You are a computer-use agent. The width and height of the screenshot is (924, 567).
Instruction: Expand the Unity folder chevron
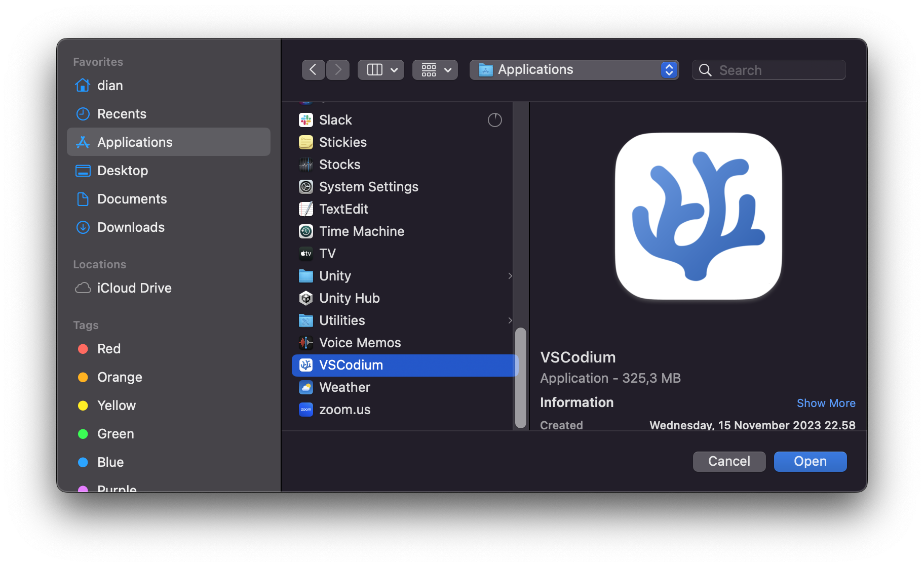pos(510,276)
